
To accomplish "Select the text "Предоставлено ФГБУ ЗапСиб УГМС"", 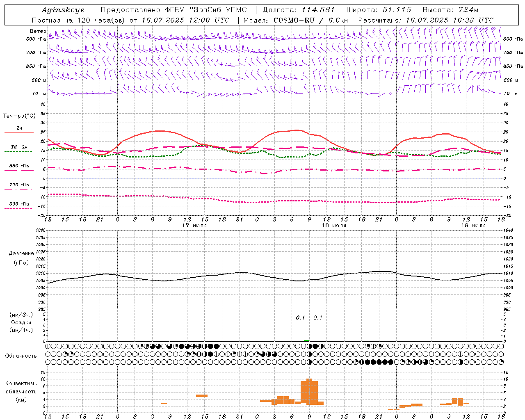I will coord(176,10).
